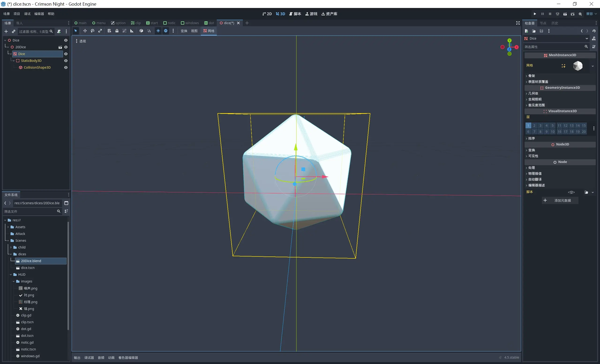Enable render layer 7
This screenshot has width=600, height=364.
pyautogui.click(x=534, y=132)
